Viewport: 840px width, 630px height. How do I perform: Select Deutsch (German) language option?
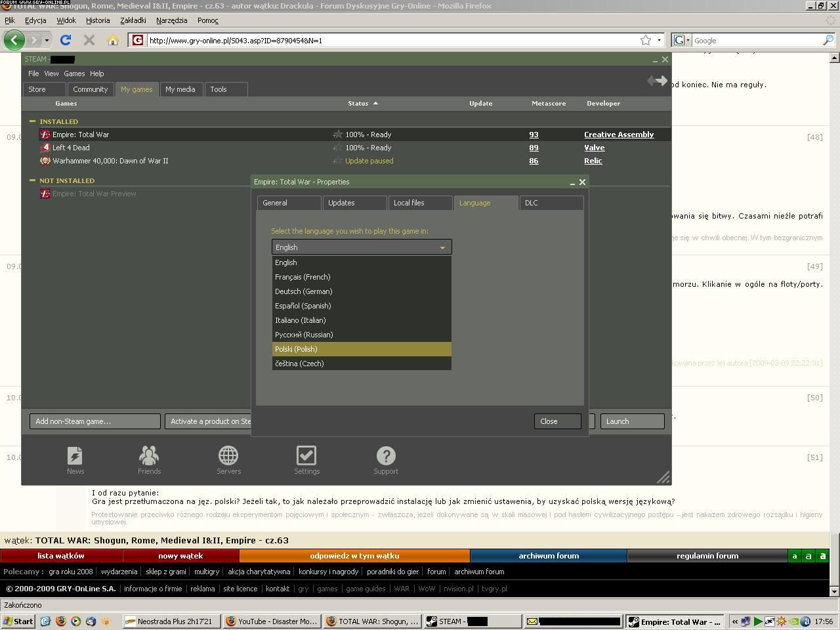pyautogui.click(x=362, y=291)
